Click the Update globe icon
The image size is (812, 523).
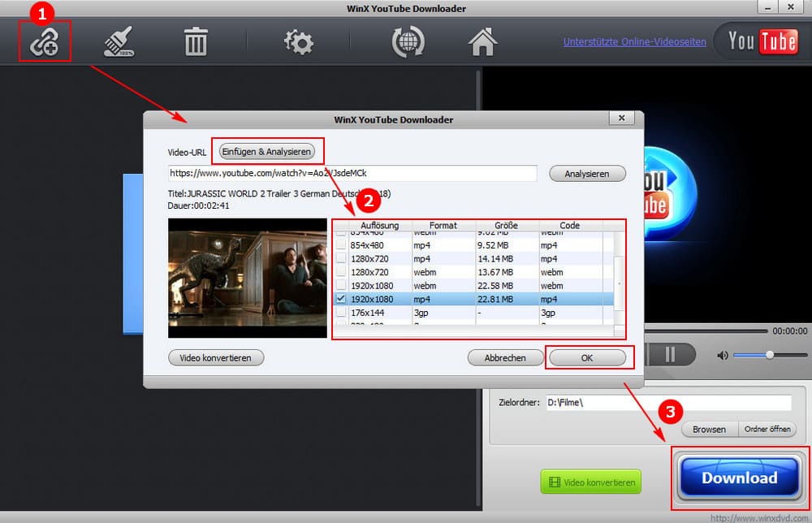(x=408, y=42)
